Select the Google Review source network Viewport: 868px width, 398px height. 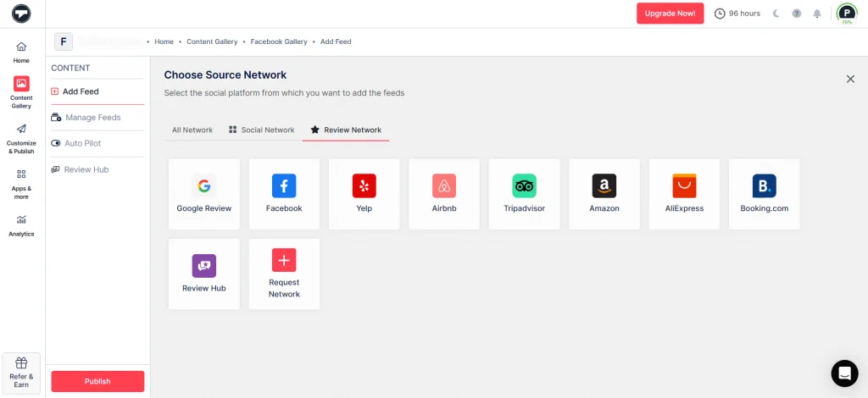tap(203, 194)
